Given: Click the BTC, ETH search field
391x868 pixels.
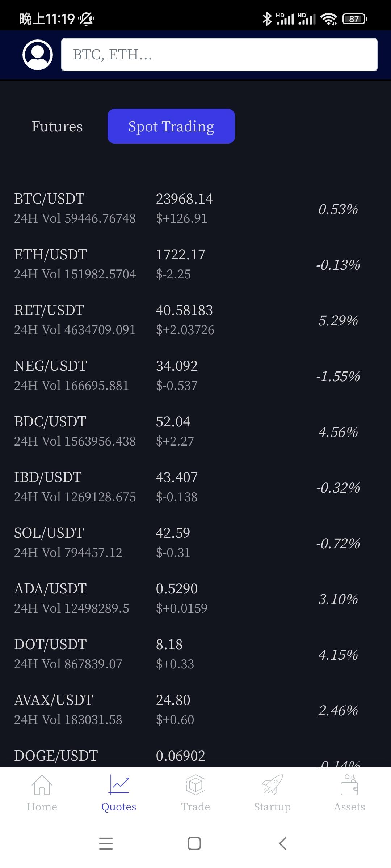Looking at the screenshot, I should (219, 55).
